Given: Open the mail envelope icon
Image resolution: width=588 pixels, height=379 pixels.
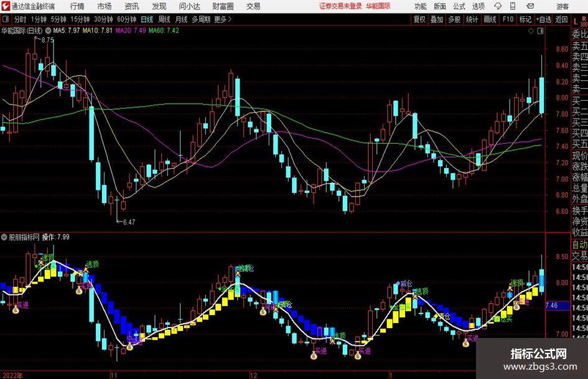Looking at the screenshot, I should click(530, 6).
